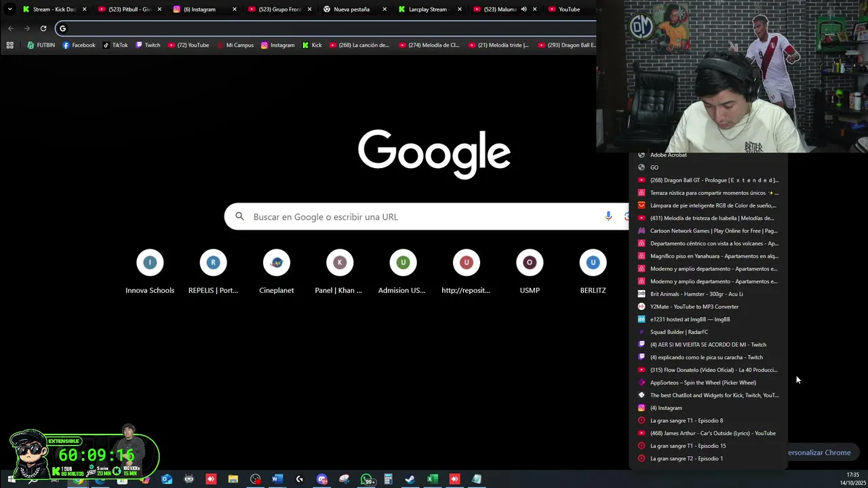Open AppSorteos – Spin the Wheel entry
The width and height of the screenshot is (868, 488).
click(709, 383)
